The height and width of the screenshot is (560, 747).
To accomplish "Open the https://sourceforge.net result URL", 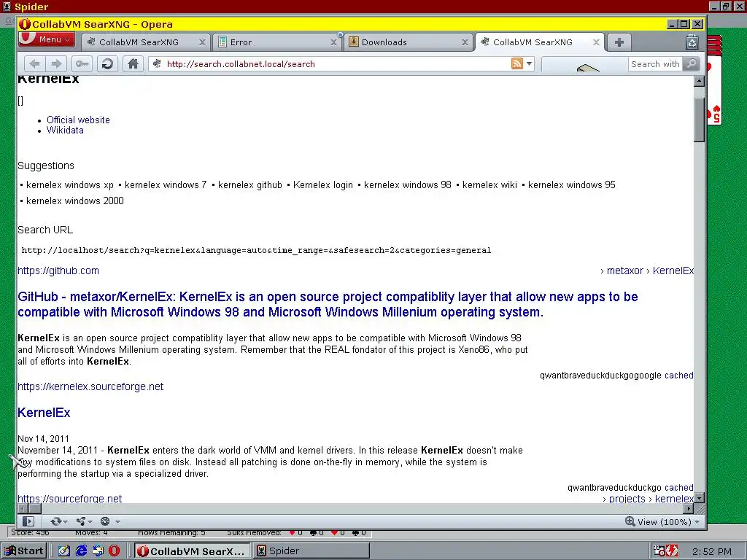I will point(69,499).
